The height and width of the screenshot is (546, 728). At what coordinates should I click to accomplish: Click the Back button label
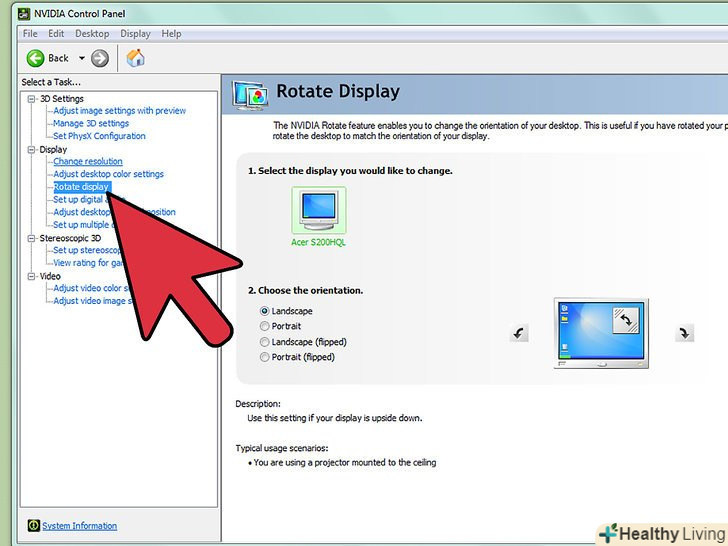coord(58,58)
